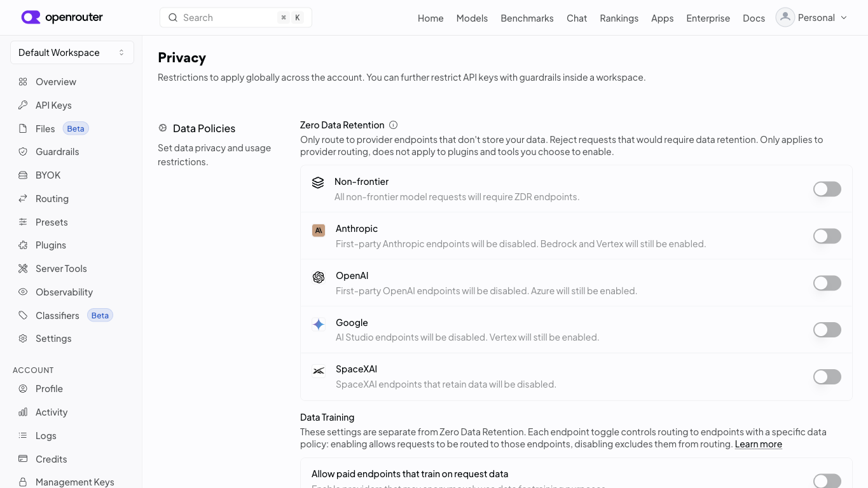Click the Non-frontier stacked layers icon
Viewport: 868px width, 488px height.
coord(318,183)
